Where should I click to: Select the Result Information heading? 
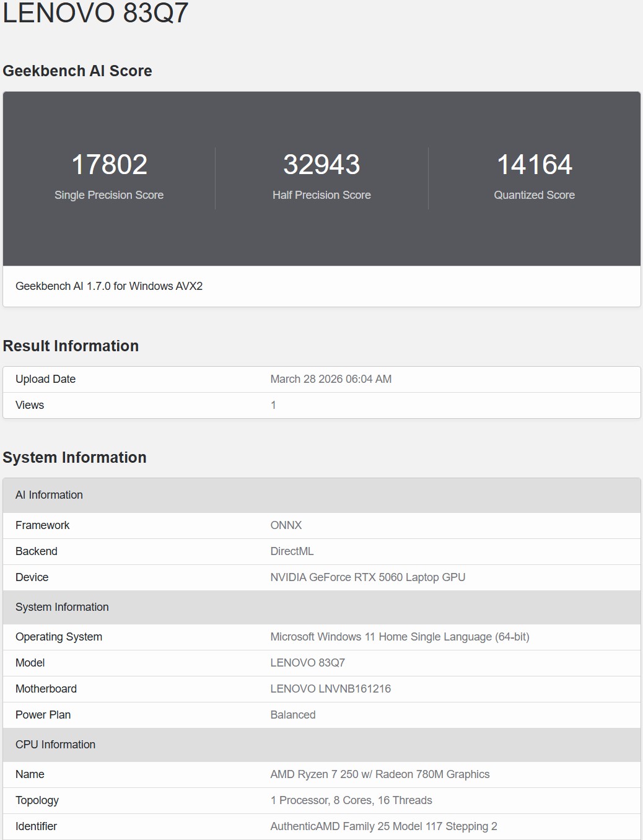(71, 346)
